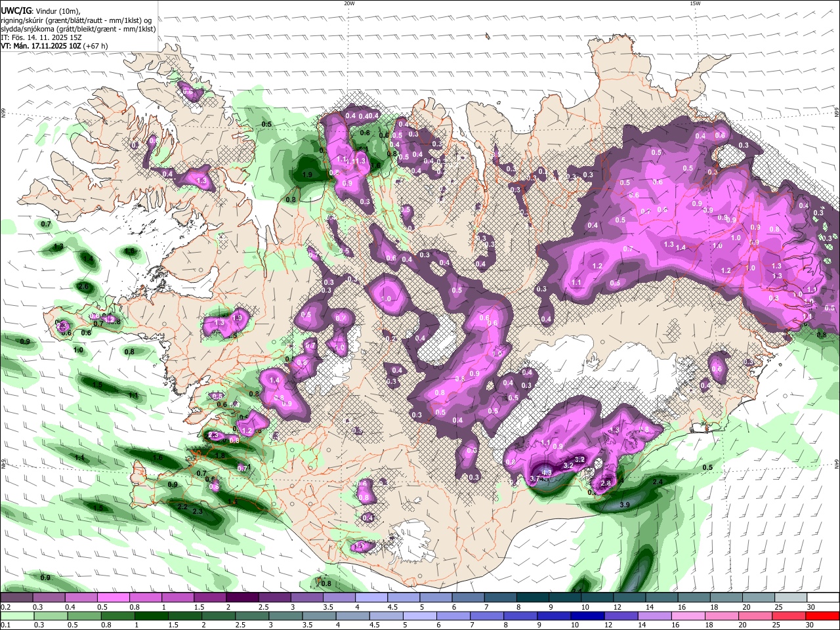Click the 'UWC/IG: Vindur (10m)' title text

pyautogui.click(x=41, y=11)
